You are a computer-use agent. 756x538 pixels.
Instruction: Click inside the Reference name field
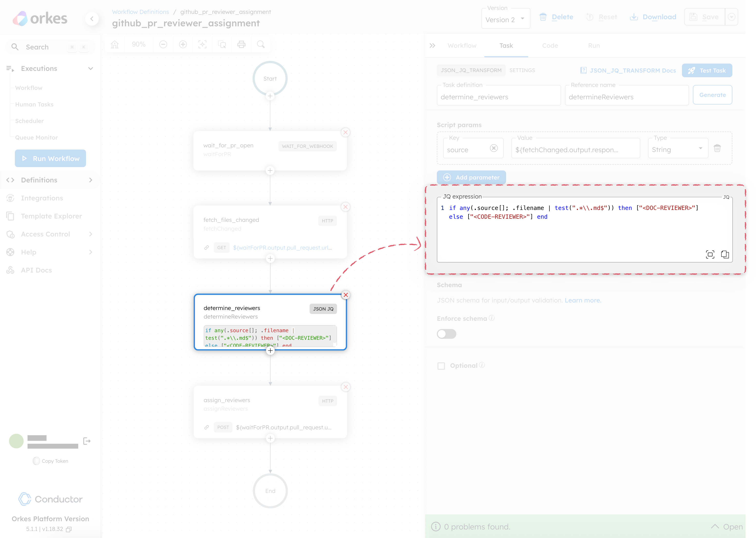click(x=626, y=97)
